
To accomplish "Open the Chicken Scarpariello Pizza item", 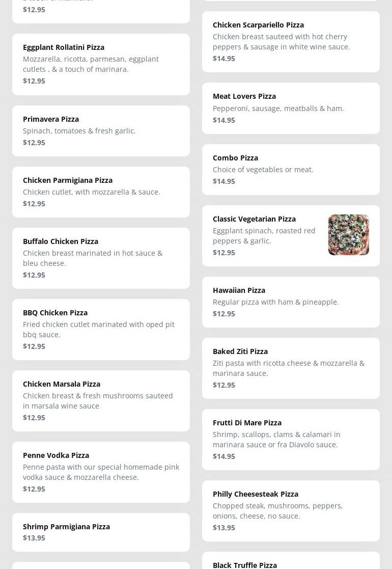I will pos(291,42).
